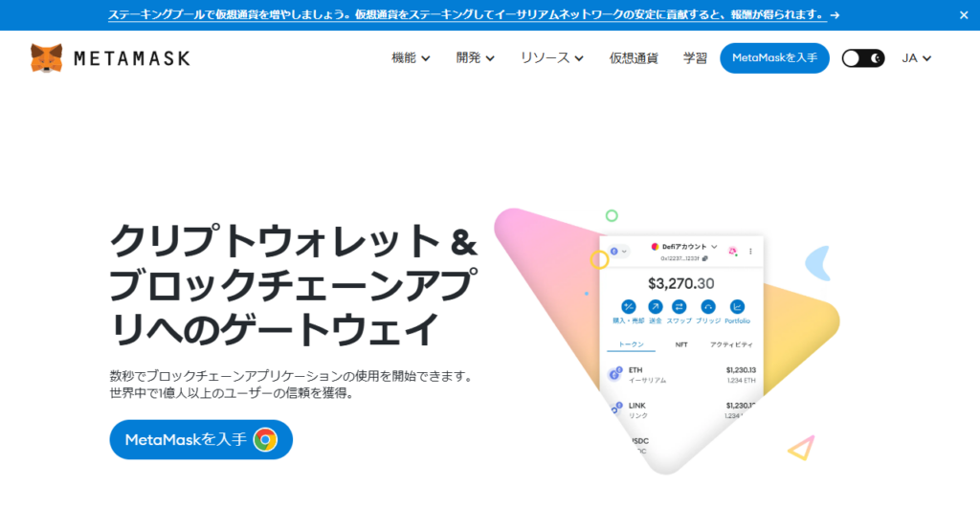The width and height of the screenshot is (980, 530).
Task: Click the Bridge icon in wallet preview
Action: point(708,306)
